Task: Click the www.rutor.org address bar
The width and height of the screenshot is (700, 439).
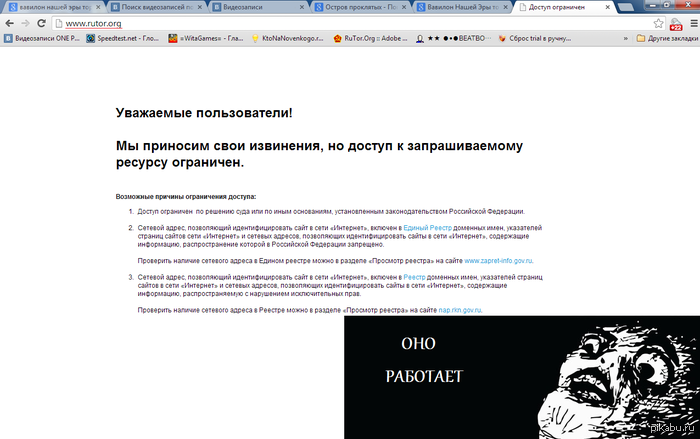Action: (358, 23)
